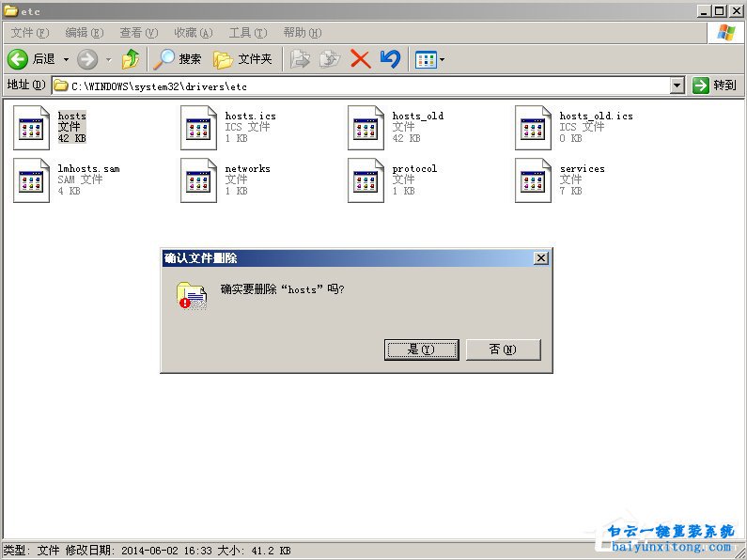Image resolution: width=747 pixels, height=560 pixels.
Task: Click the Back arrow icon in toolbar
Action: tap(18, 59)
